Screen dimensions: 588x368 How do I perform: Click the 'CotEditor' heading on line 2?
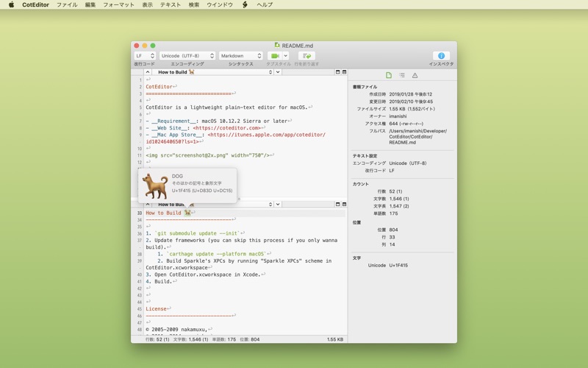tap(159, 86)
